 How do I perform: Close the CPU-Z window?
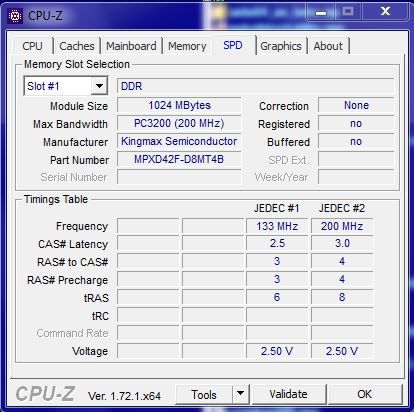[x=386, y=12]
